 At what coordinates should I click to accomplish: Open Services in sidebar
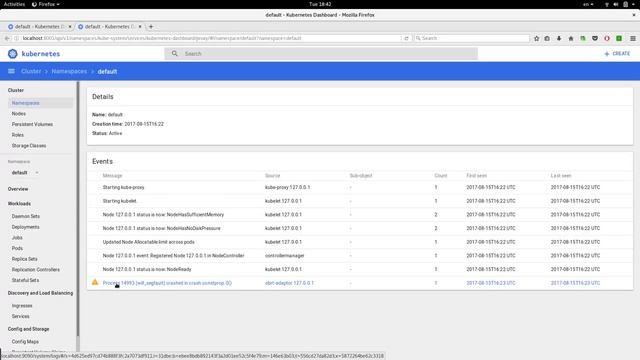pyautogui.click(x=20, y=316)
